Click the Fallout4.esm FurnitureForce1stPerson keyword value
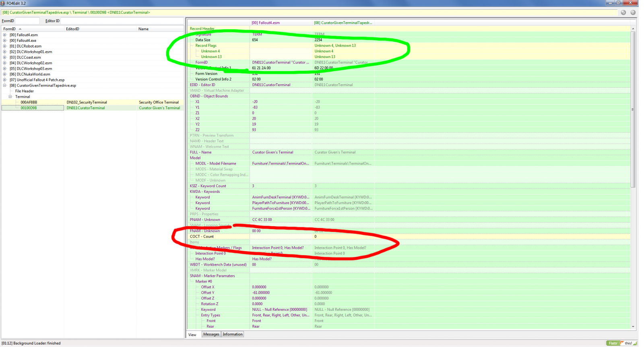Screen dimensions: 644x347 click(x=281, y=209)
